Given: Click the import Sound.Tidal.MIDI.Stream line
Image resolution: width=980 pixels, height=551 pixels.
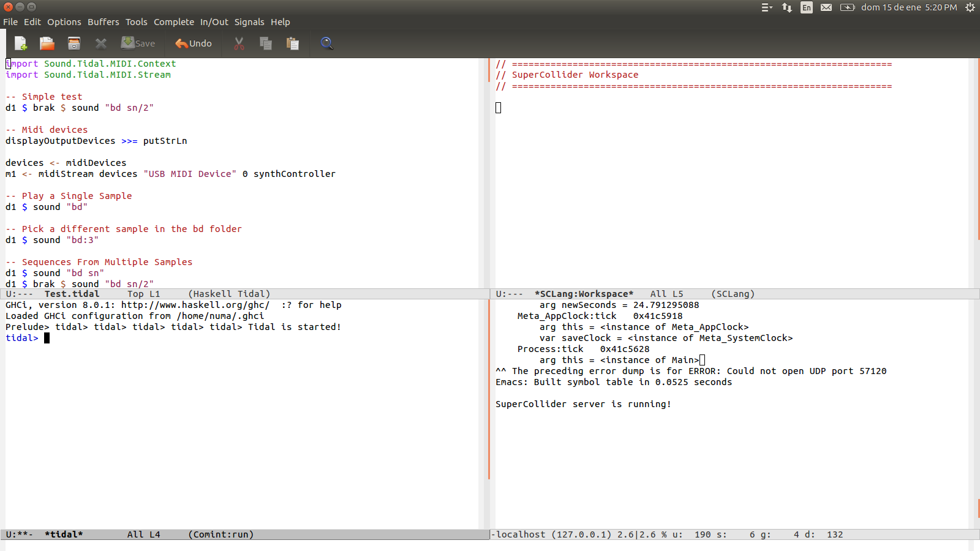Looking at the screenshot, I should (x=88, y=75).
